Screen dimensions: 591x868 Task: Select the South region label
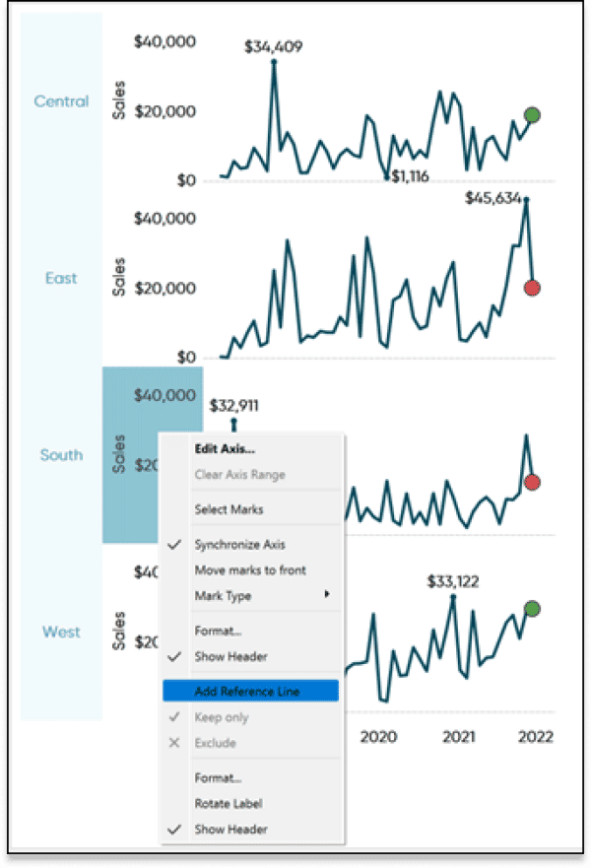[x=61, y=455]
